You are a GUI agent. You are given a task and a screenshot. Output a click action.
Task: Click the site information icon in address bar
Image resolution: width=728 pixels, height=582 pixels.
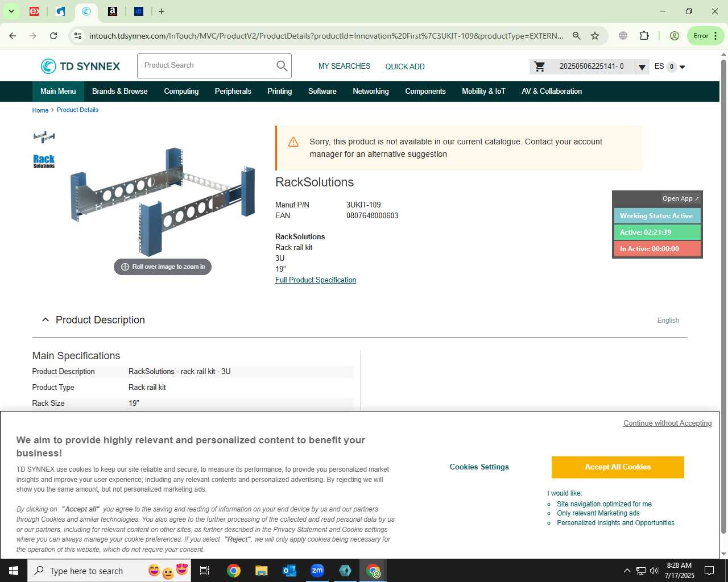point(78,36)
